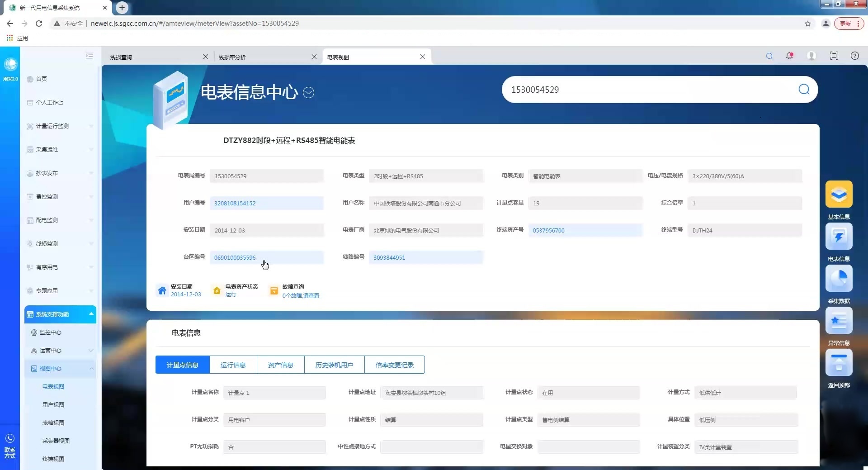
Task: Click the 用户编号 link 3208108154152
Action: coord(235,204)
